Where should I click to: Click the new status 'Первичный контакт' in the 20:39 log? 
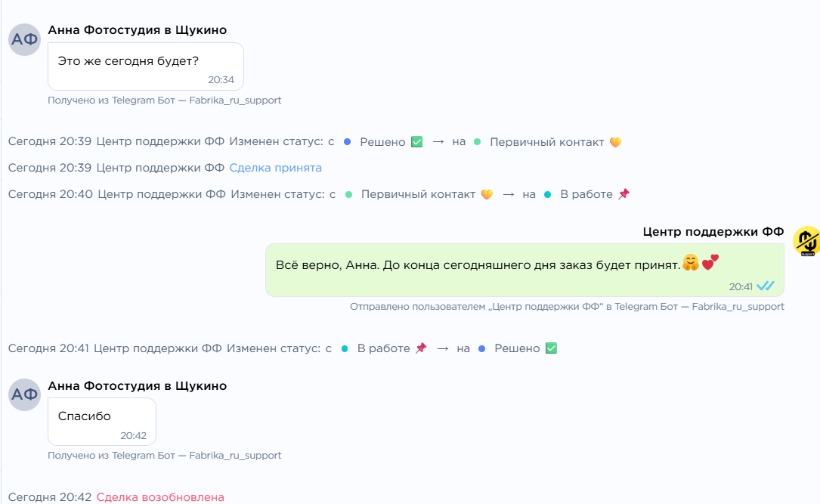(x=547, y=142)
